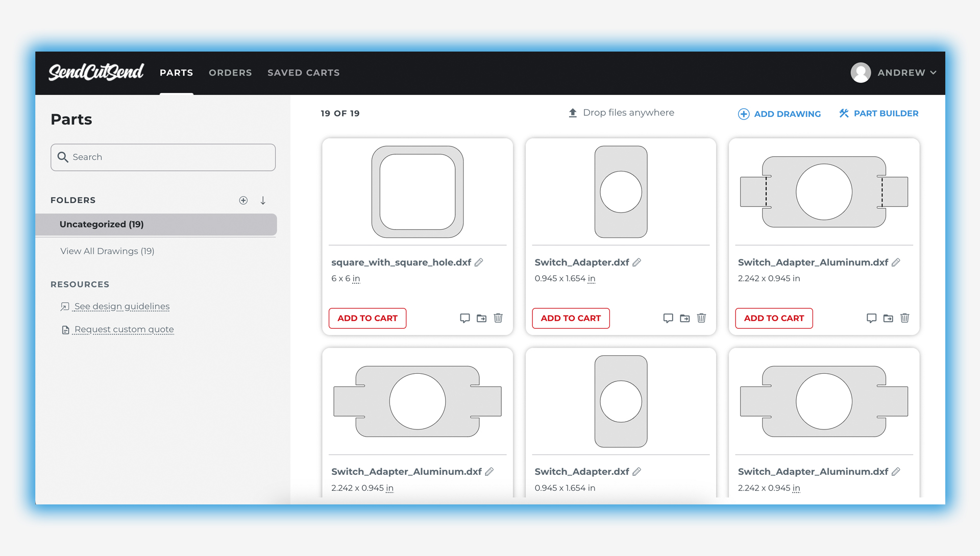Click the rename pencil for square_with_square_hole.dxf
This screenshot has height=556, width=980.
pyautogui.click(x=479, y=262)
